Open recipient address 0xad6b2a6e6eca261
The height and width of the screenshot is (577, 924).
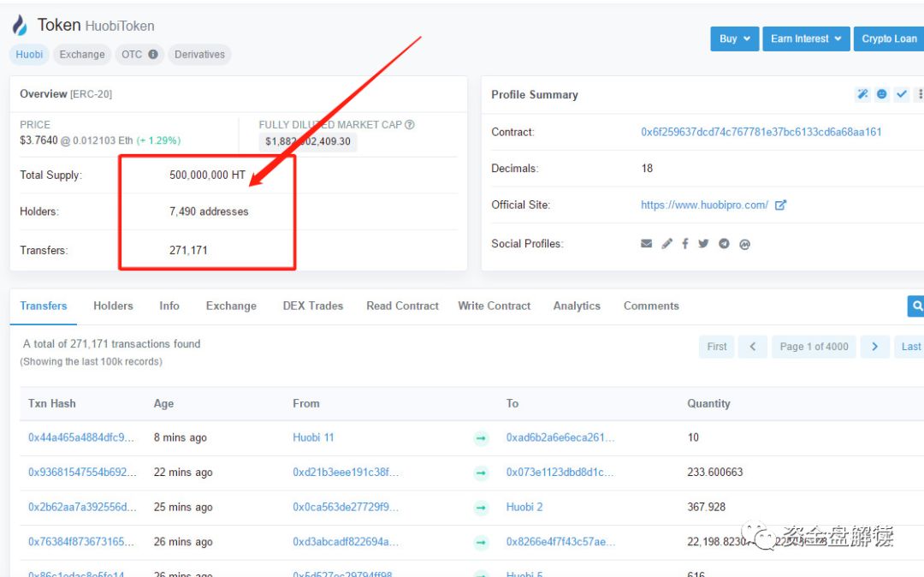tap(560, 437)
